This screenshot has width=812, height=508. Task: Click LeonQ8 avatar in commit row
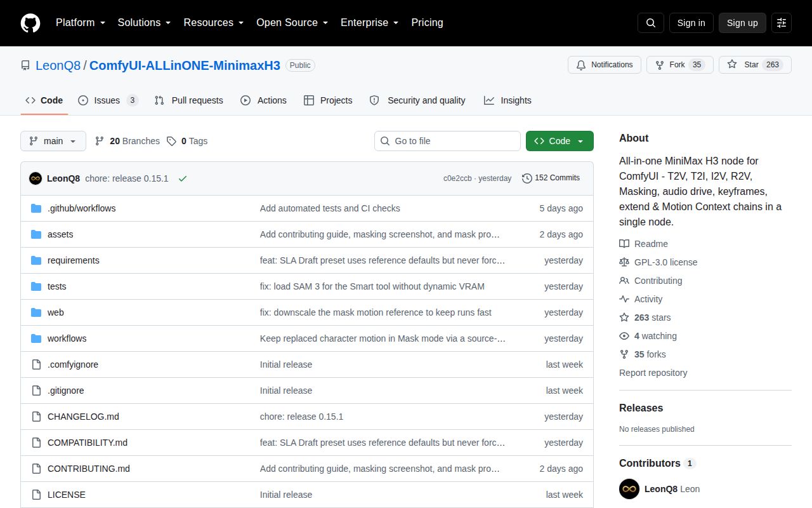coord(36,178)
